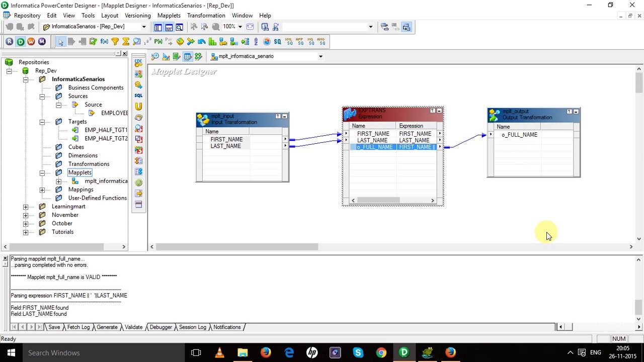Click the Windows Start button

click(11, 353)
